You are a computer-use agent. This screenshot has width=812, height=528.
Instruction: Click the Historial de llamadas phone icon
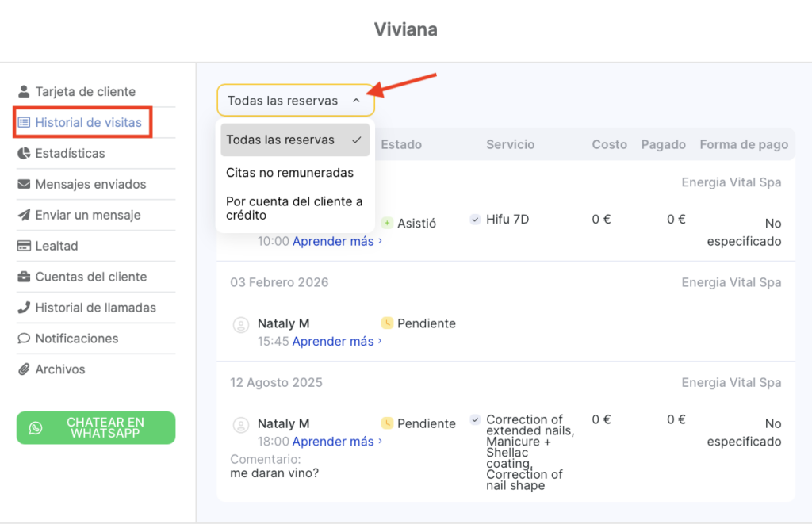[24, 308]
